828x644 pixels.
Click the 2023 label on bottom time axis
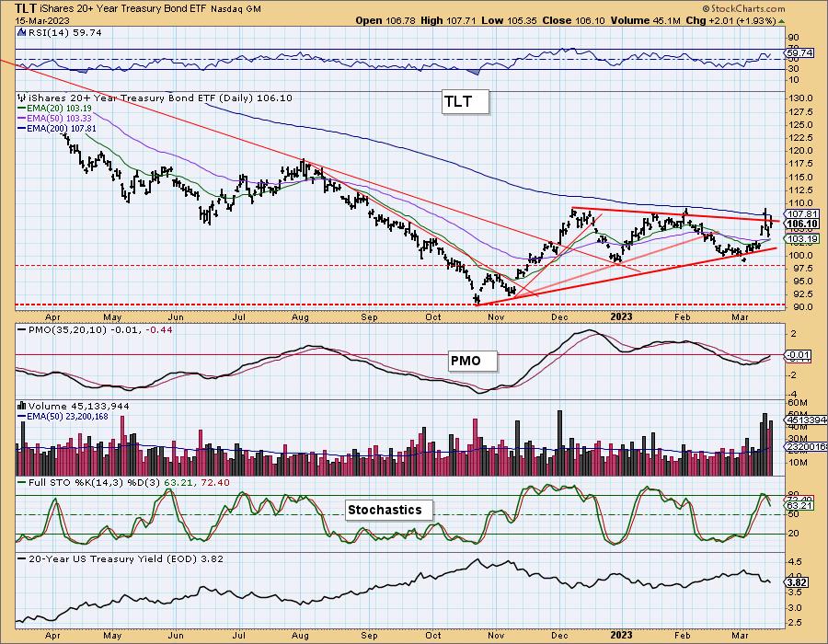point(621,635)
